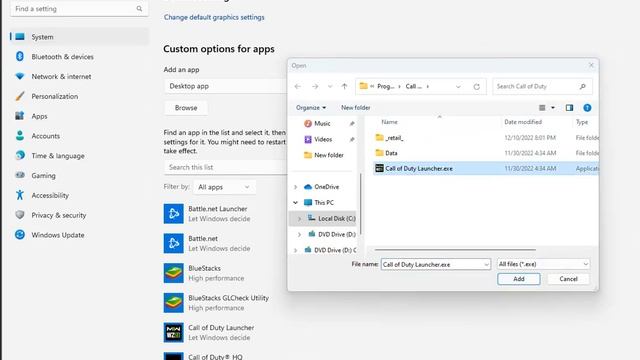This screenshot has width=640, height=360.
Task: Click the Add button
Action: click(x=519, y=279)
